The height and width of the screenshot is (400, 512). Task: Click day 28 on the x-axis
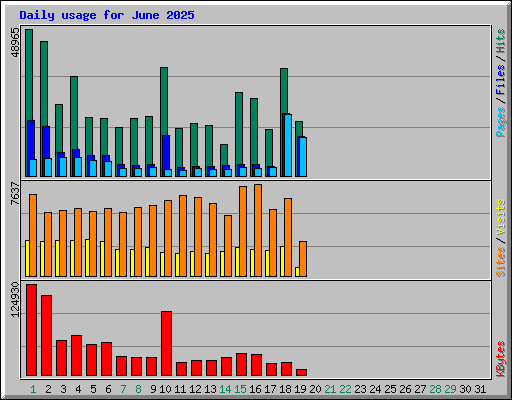click(435, 389)
